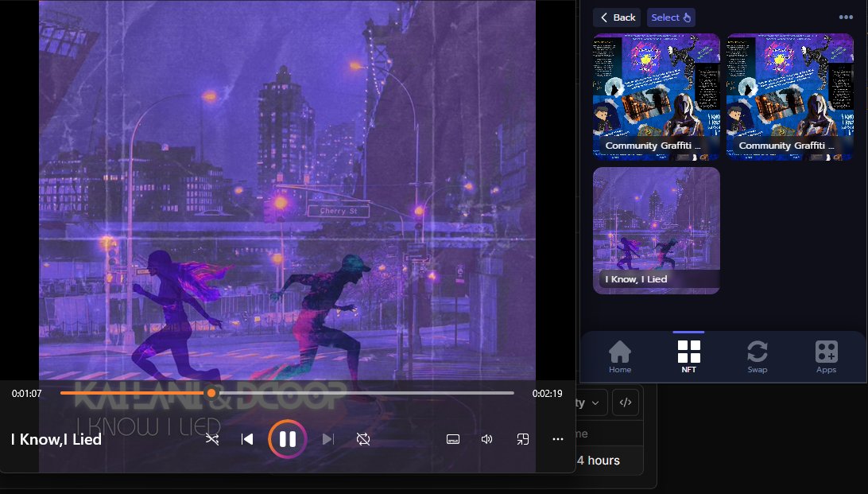Screen dimensions: 868x494
Task: Toggle shuffle in media player
Action: pyautogui.click(x=212, y=439)
